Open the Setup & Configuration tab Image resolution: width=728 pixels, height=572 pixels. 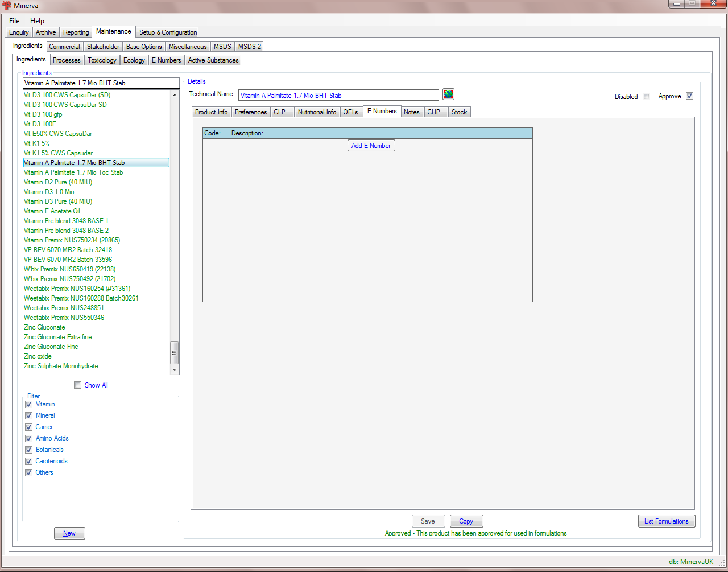[x=168, y=32]
